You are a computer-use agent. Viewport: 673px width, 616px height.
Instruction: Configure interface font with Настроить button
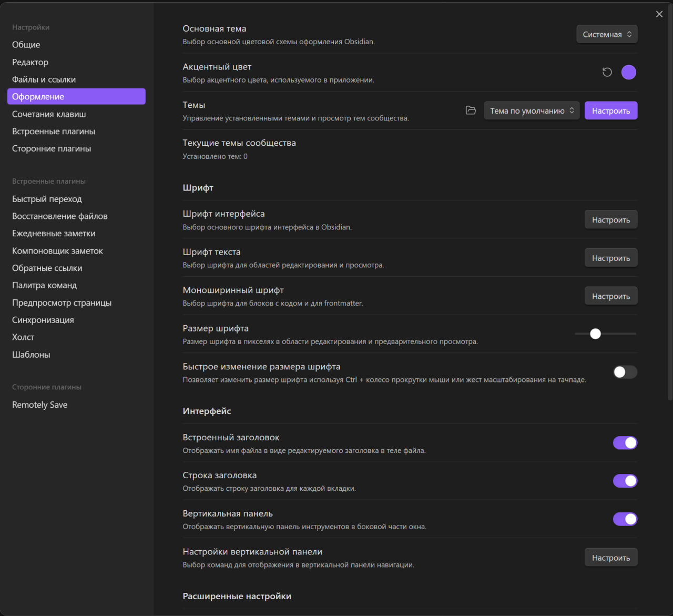[611, 220]
